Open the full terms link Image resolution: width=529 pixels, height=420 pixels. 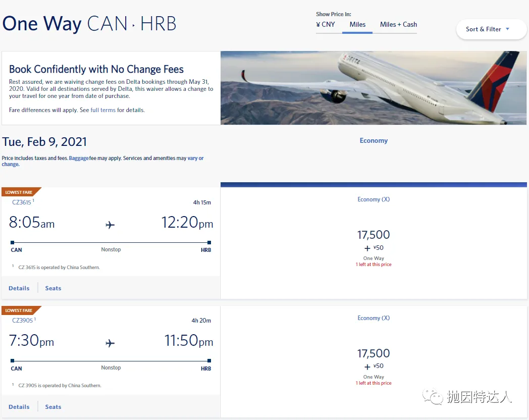tap(103, 110)
